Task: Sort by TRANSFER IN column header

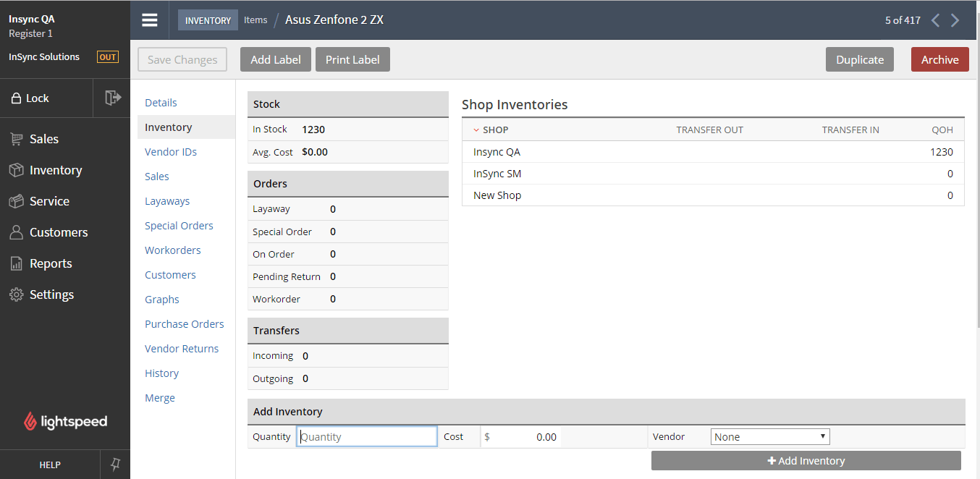Action: pos(850,130)
